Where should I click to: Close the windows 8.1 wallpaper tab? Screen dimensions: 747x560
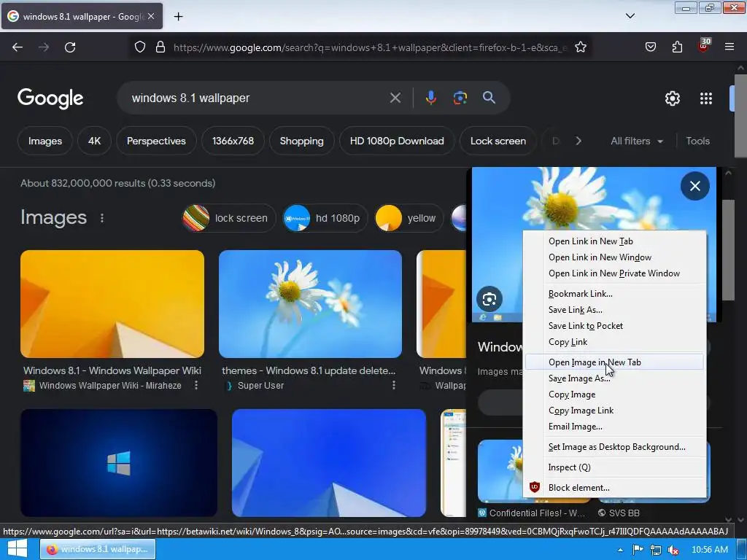(x=151, y=16)
